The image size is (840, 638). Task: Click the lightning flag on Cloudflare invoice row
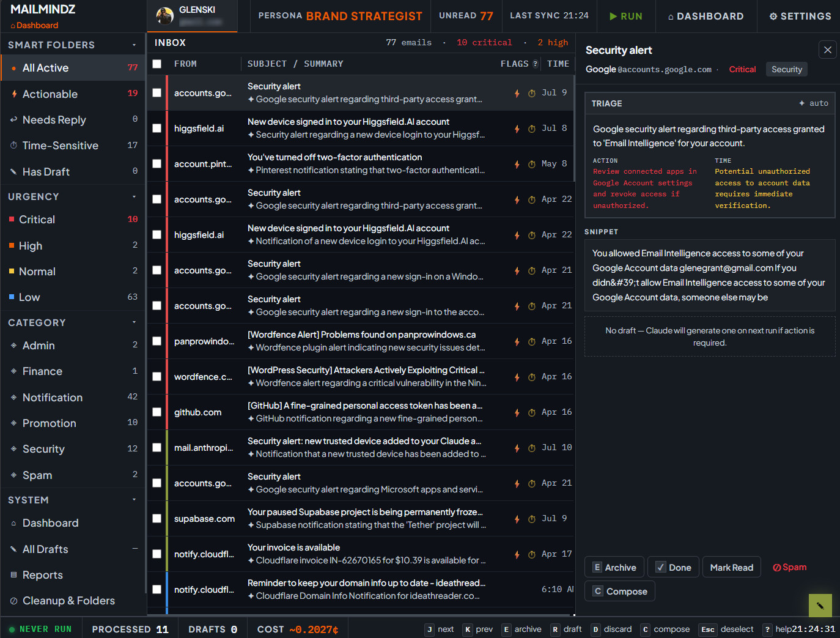tap(517, 554)
